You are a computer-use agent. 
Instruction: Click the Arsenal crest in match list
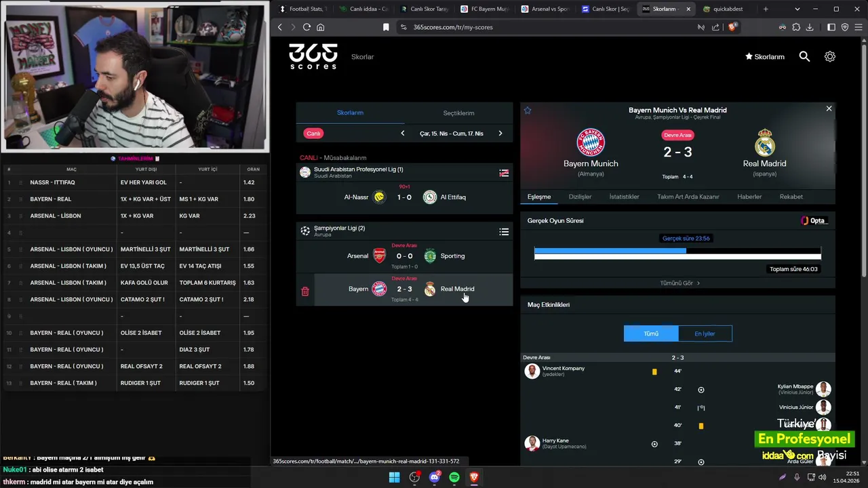coord(379,256)
